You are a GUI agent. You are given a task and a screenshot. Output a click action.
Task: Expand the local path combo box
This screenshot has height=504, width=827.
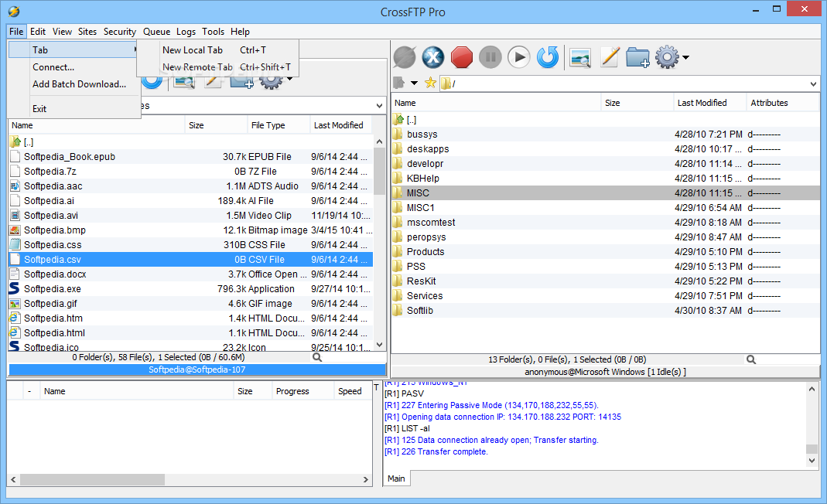pos(379,106)
